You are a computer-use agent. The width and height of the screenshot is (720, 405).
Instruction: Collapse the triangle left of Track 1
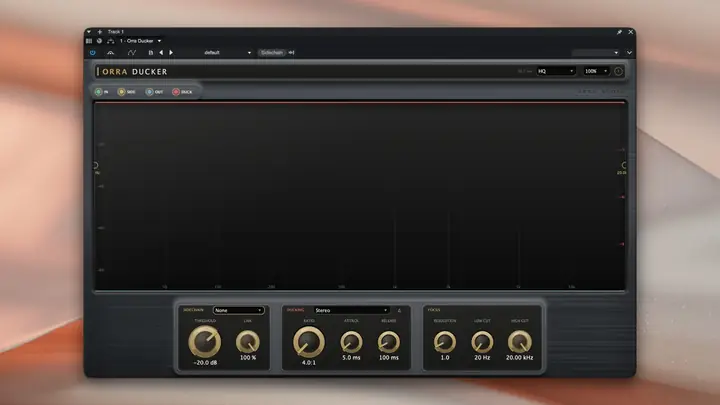point(89,32)
